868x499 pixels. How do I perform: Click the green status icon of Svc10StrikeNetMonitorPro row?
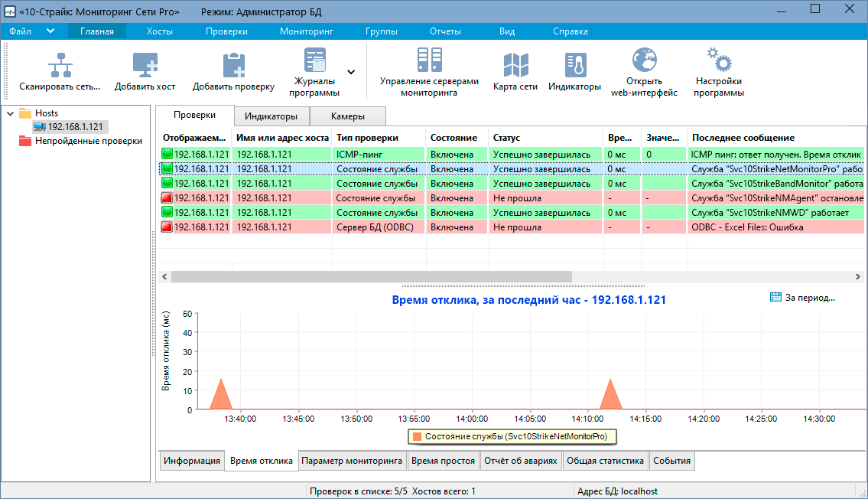(x=167, y=168)
